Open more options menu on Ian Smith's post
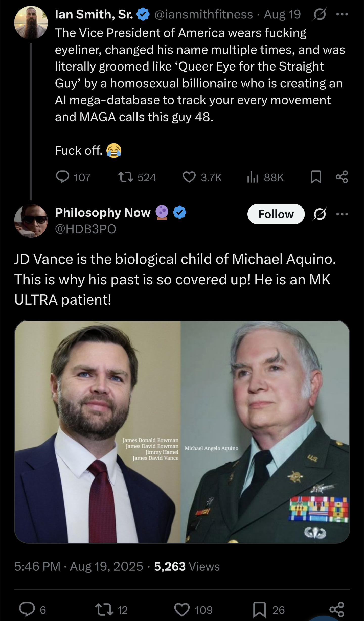Screen dimensions: 364x621 (342, 14)
